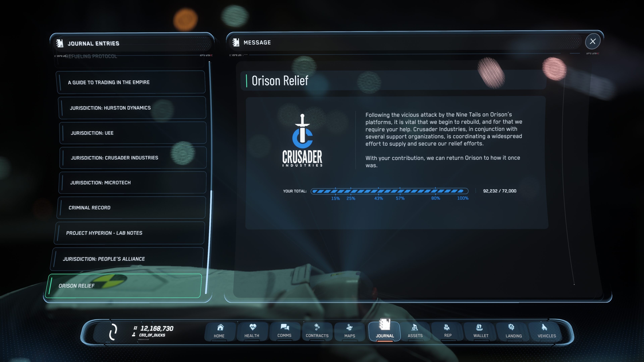644x362 pixels.
Task: Open Project Hyperion - Lab Notes entry
Action: (x=129, y=233)
